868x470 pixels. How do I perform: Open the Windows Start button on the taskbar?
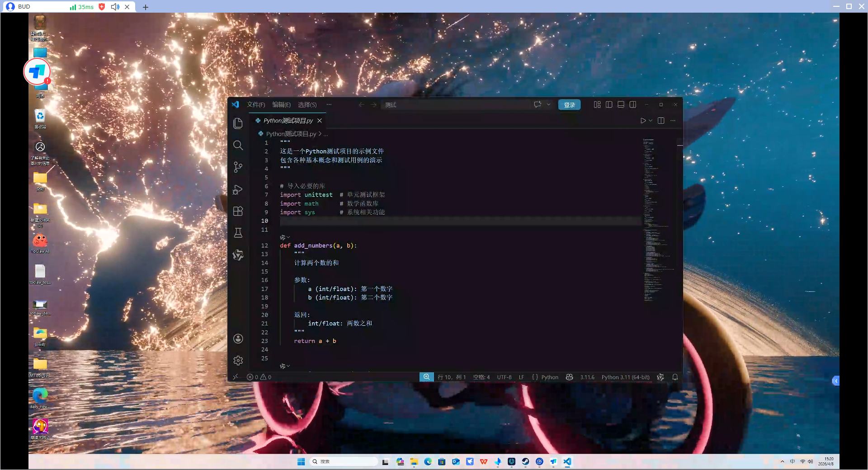[x=301, y=461]
